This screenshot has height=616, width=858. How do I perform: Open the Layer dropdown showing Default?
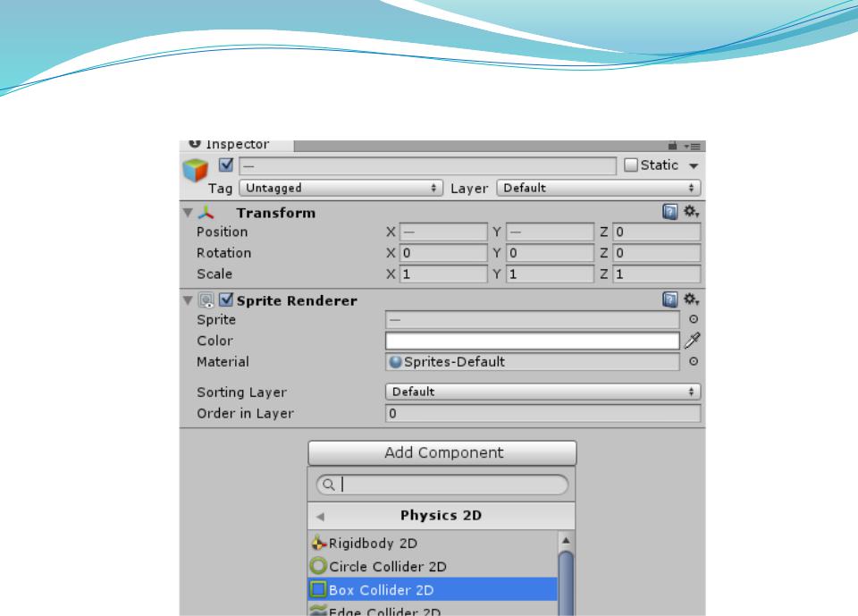click(x=599, y=188)
